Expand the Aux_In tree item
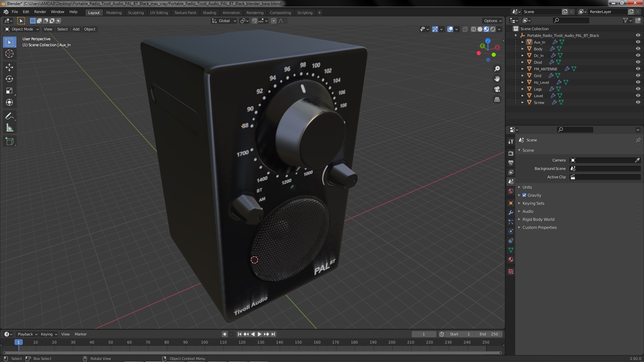The width and height of the screenshot is (644, 362). (522, 42)
